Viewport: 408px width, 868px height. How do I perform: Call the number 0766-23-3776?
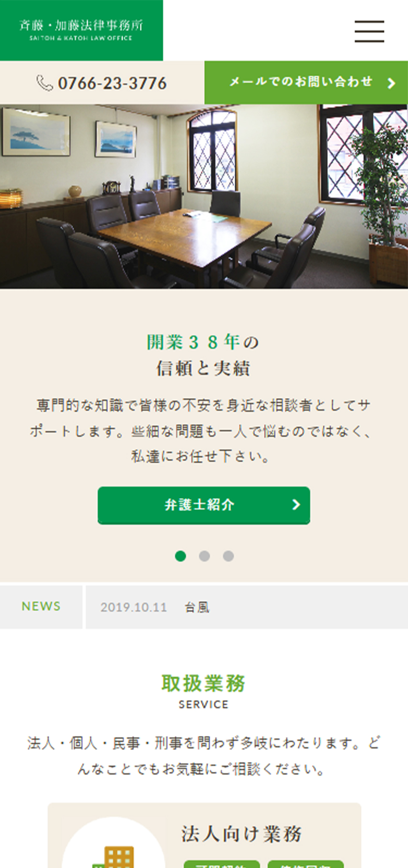(x=112, y=84)
